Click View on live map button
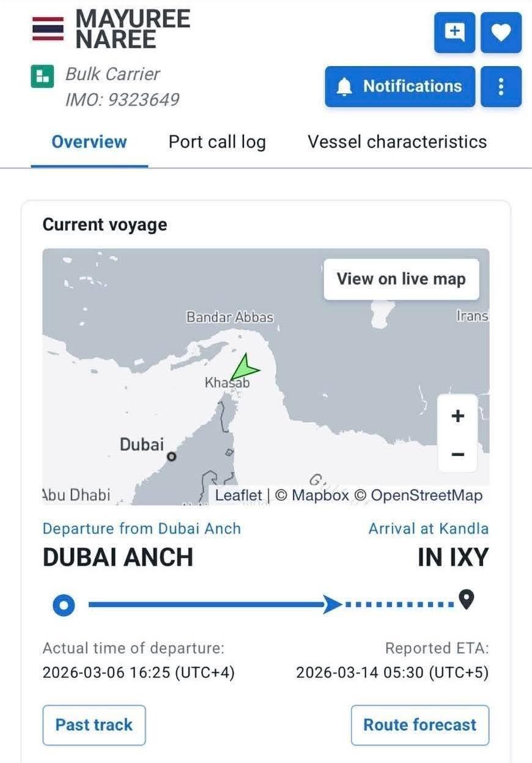Viewport: 532px width, 763px height. coord(401,279)
